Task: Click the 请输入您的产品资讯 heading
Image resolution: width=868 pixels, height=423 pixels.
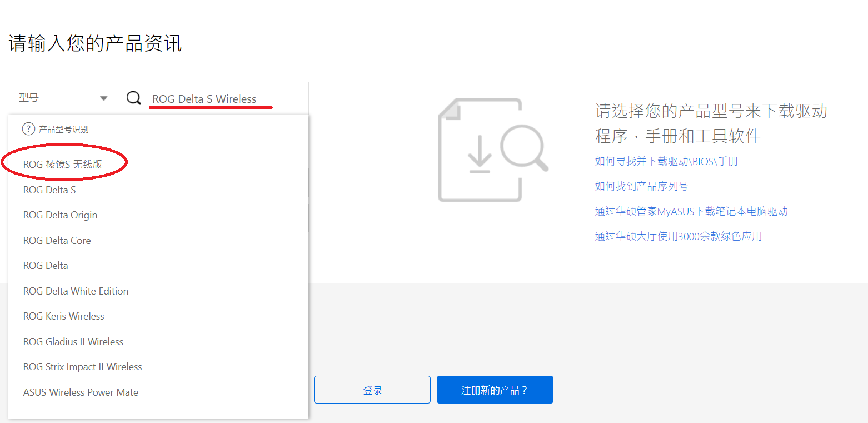Action: [96, 43]
